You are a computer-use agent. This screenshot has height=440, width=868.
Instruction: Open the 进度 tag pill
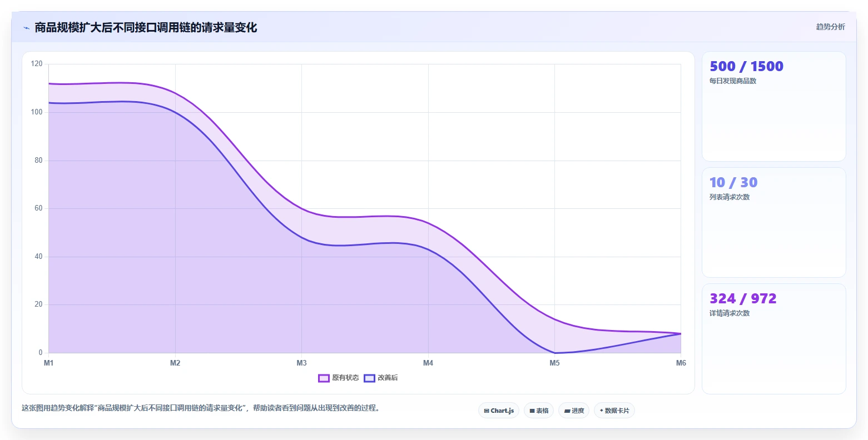coord(574,411)
